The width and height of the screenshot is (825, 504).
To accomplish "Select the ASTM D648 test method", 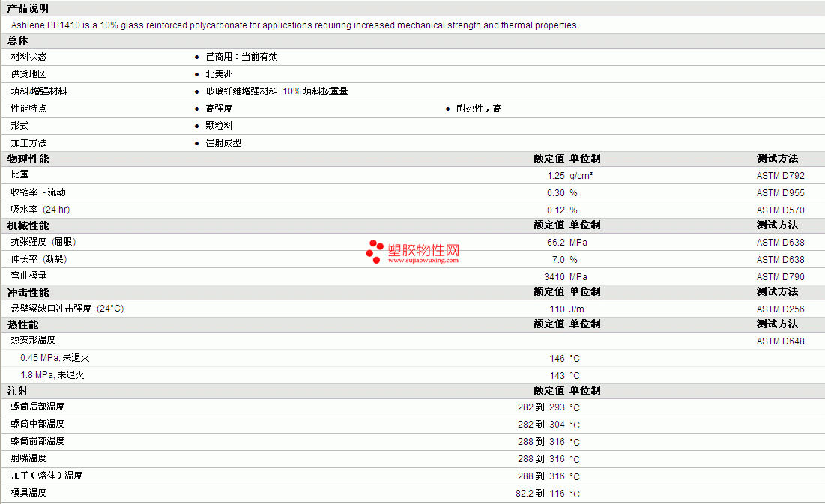I will point(780,341).
